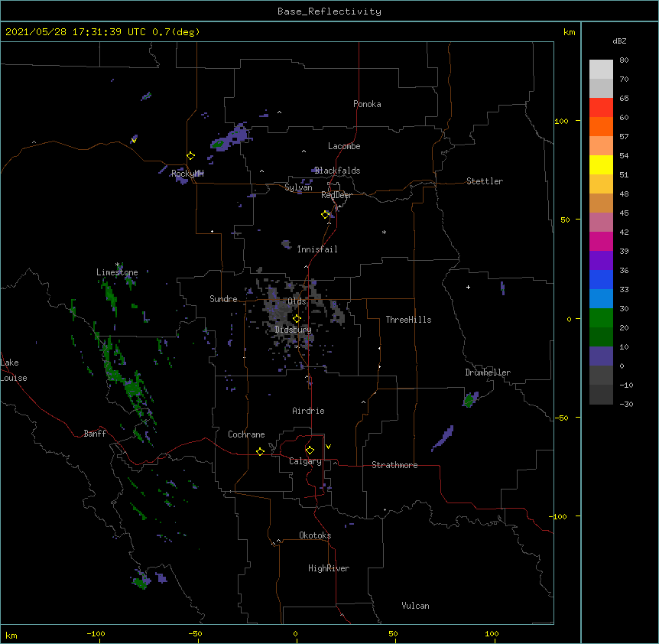Click the Base_Reflectivity title
Screen dimensions: 659x644
[x=329, y=11]
